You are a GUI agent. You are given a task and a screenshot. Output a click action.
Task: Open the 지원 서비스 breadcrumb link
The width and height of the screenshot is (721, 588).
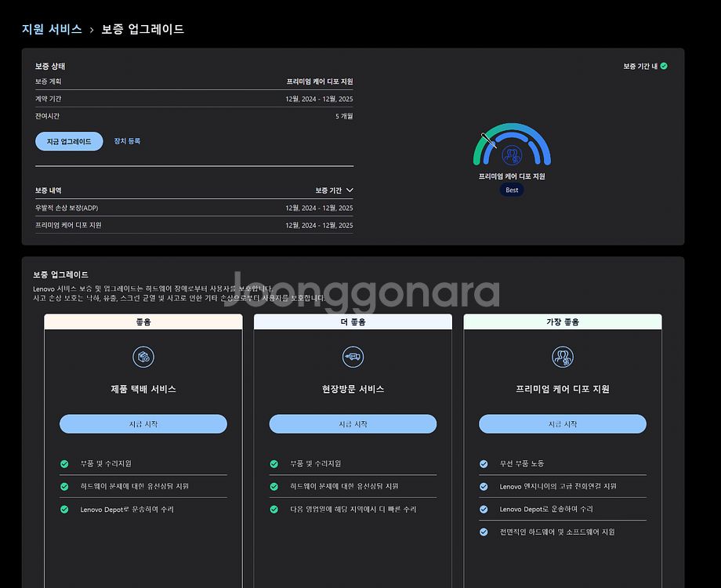[52, 30]
